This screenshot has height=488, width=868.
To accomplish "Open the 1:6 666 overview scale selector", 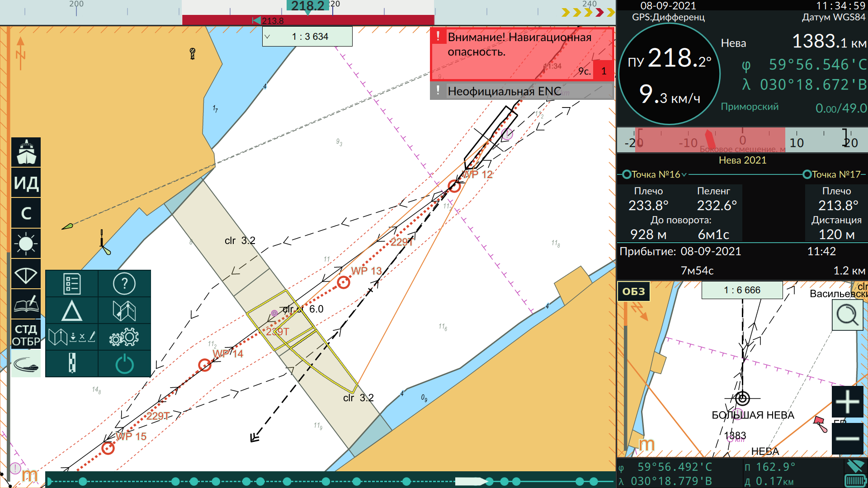I will (x=742, y=290).
